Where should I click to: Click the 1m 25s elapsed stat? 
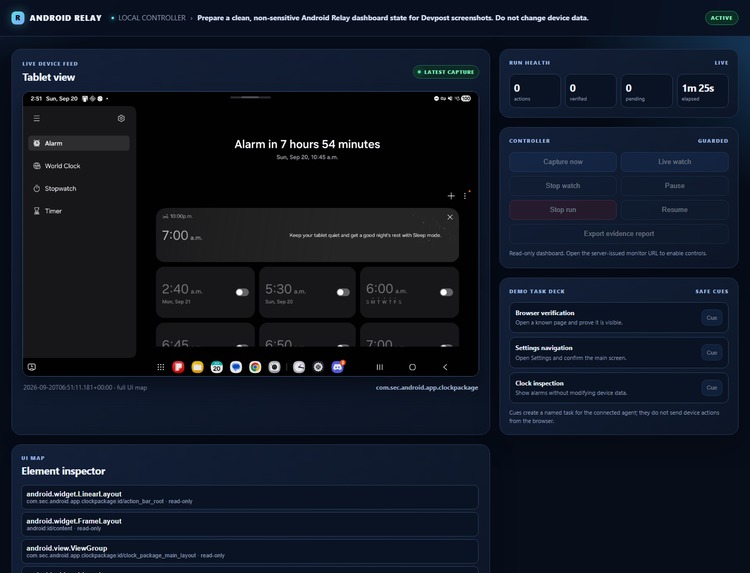click(703, 91)
